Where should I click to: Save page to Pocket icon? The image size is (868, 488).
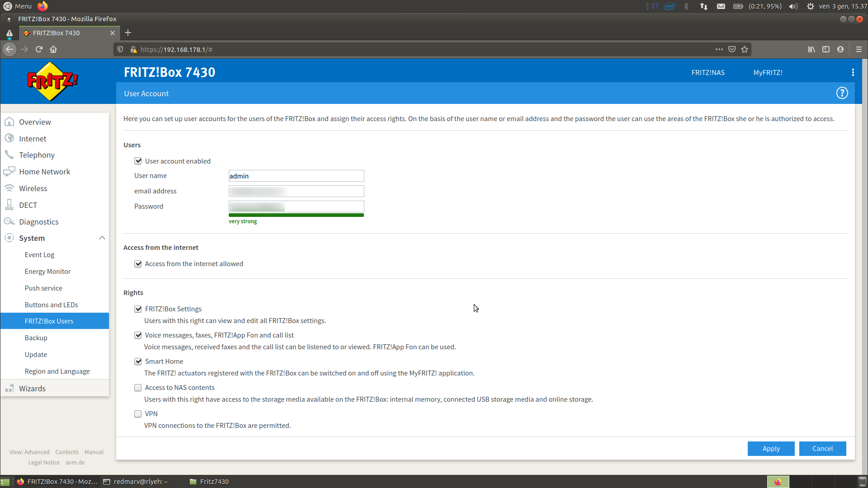[732, 49]
